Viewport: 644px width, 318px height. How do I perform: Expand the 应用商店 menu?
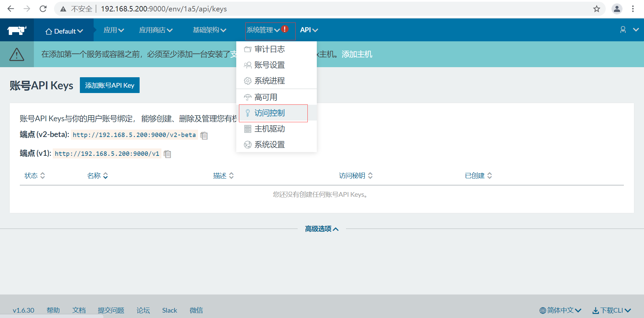coord(156,30)
